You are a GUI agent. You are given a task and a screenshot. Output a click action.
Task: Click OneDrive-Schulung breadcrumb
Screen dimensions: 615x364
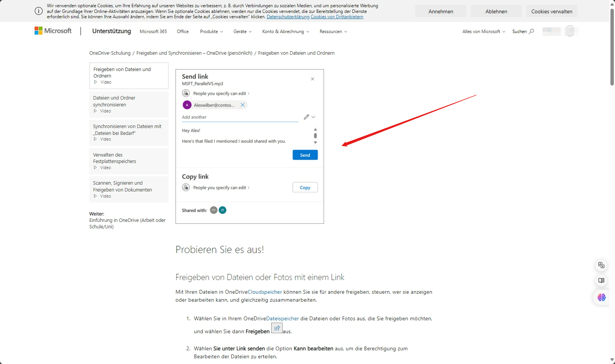(110, 53)
